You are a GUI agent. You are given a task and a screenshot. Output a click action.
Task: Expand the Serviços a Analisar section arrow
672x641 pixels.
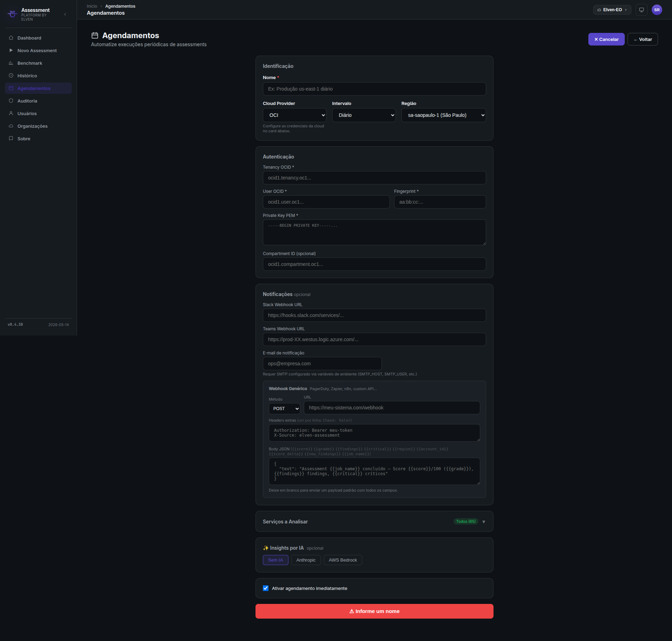484,522
